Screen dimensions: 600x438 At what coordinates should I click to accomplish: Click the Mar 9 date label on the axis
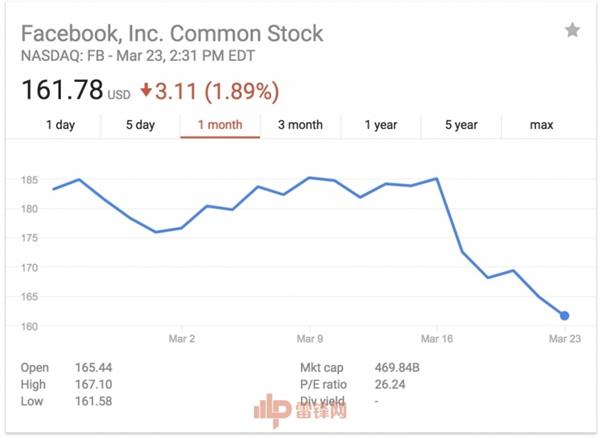(x=309, y=338)
